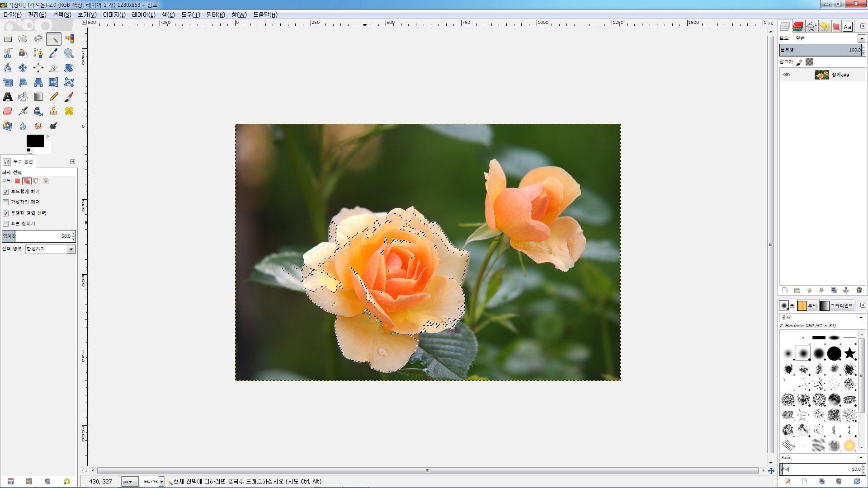Open the 선택 영역 합성하기 dropdown
The image size is (868, 488).
[51, 249]
